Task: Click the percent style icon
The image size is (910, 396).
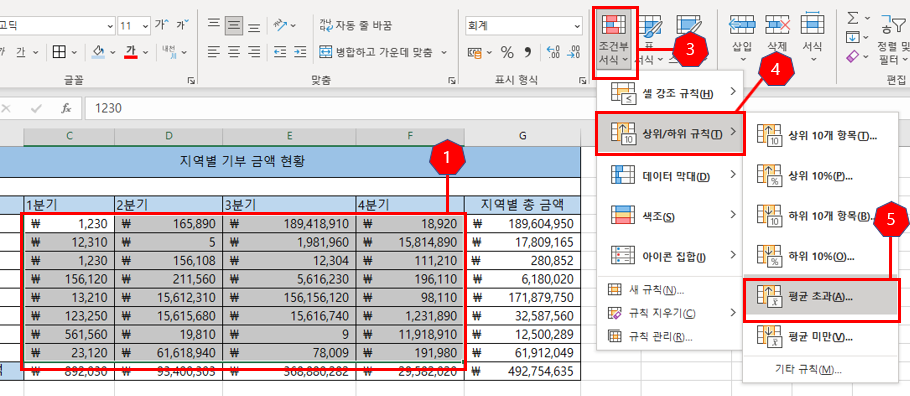Action: 507,53
